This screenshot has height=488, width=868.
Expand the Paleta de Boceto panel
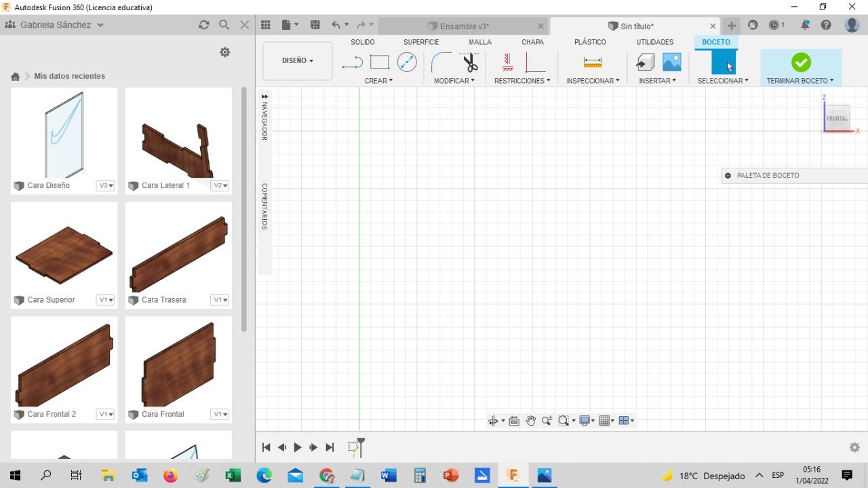click(x=728, y=176)
